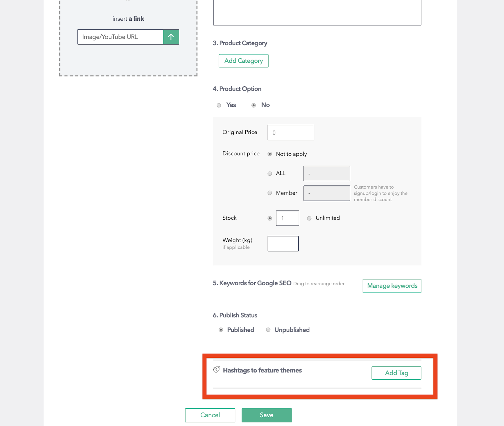This screenshot has height=426, width=504.
Task: Select the numeric stock quantity radio
Action: 270,218
